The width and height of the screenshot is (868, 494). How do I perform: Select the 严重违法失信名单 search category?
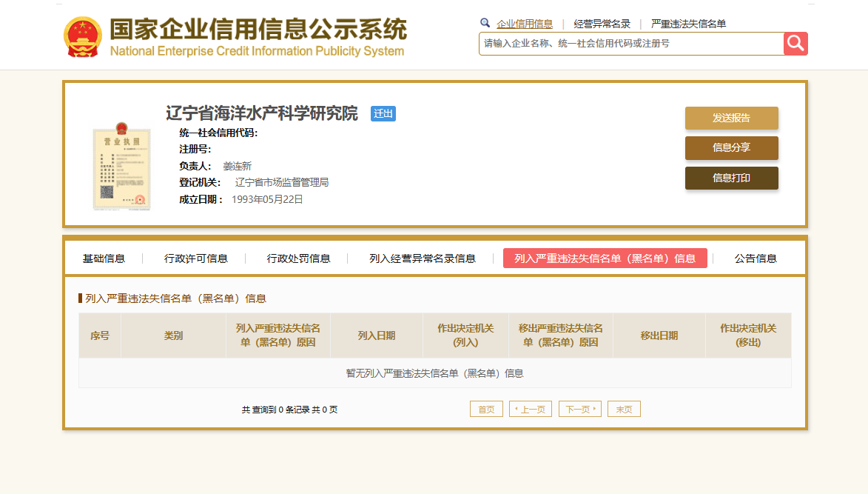pos(688,24)
